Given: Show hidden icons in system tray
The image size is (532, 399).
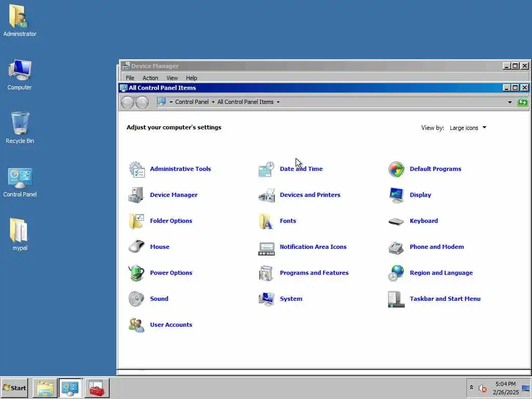Looking at the screenshot, I should pyautogui.click(x=471, y=387).
